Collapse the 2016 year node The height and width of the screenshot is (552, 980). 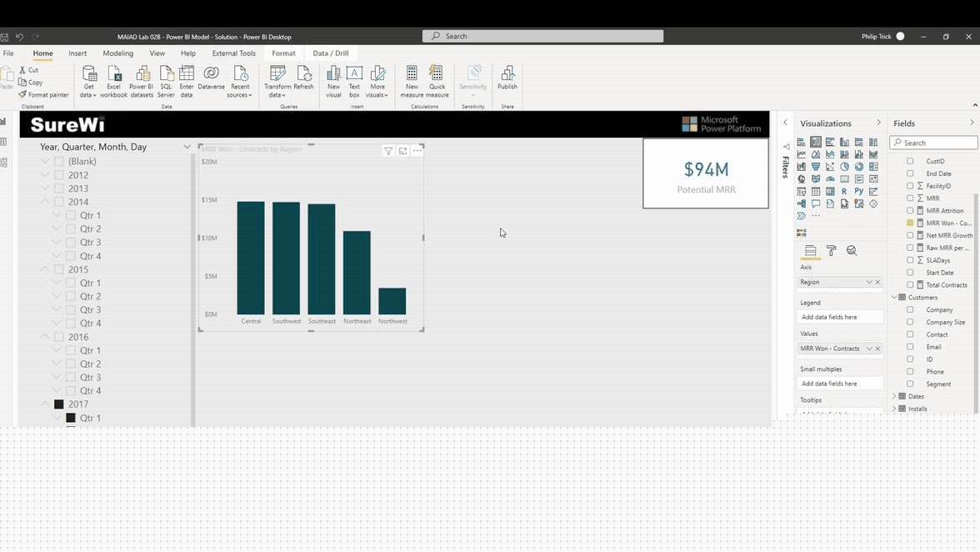point(45,337)
